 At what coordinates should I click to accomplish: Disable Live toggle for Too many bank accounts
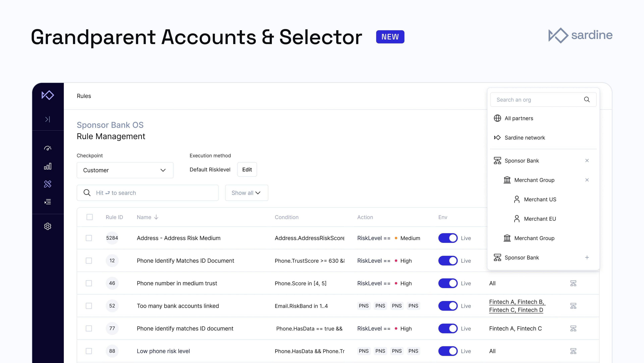[448, 306]
